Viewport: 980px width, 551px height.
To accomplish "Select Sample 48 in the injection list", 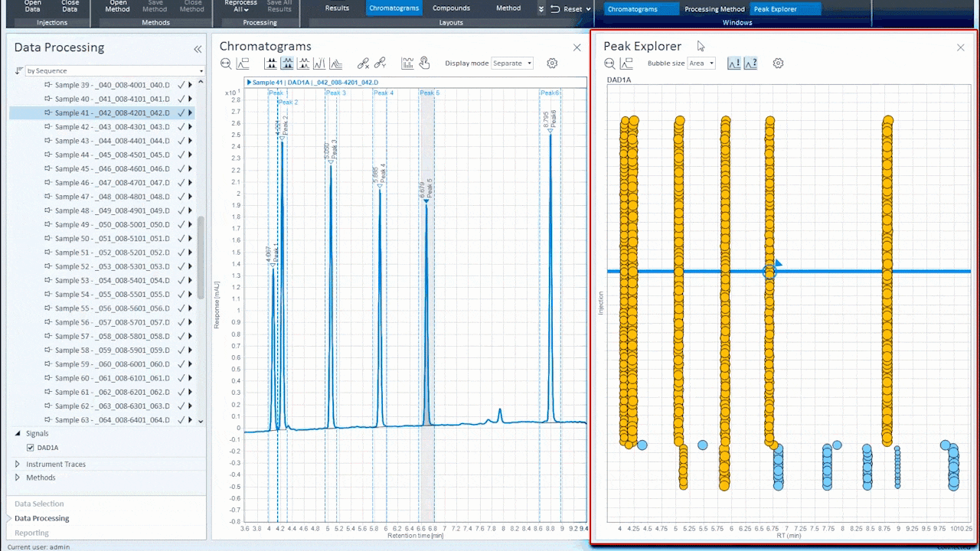I will tap(112, 210).
